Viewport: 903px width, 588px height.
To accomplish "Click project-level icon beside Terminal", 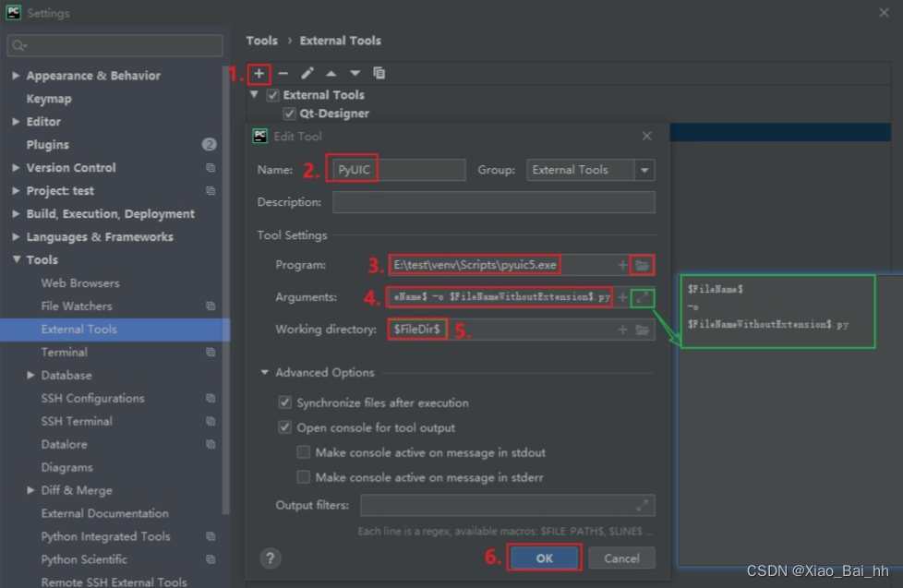I will [211, 352].
